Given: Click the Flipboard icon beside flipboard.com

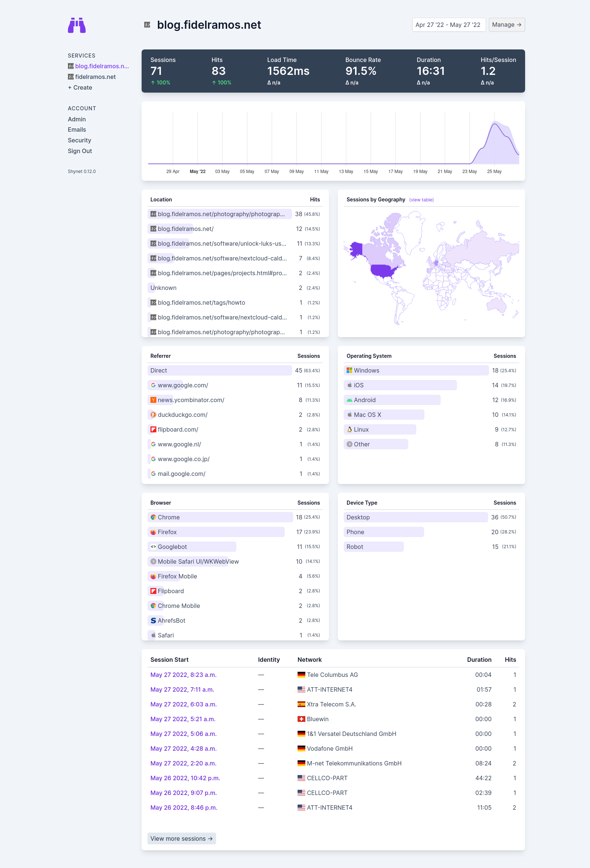Looking at the screenshot, I should click(153, 429).
